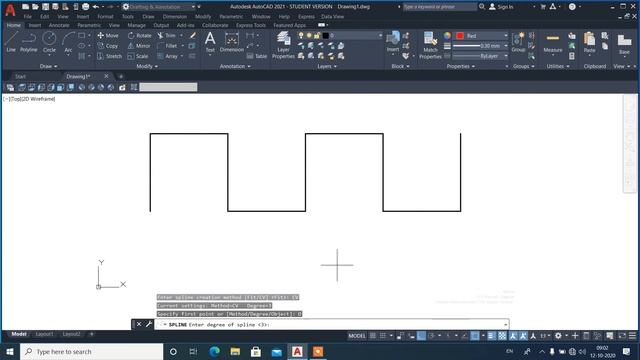Toggle object snap in status bar
Viewport: 640px width, 360px height.
click(475, 336)
